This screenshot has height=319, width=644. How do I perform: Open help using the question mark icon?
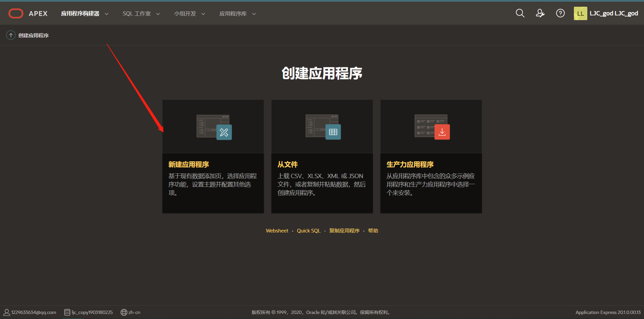[x=560, y=13]
